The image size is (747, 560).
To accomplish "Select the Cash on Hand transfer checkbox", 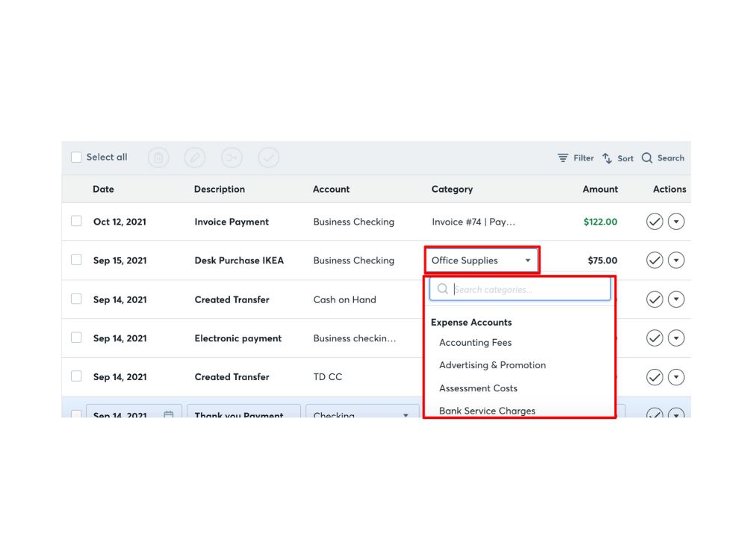I will click(x=76, y=299).
